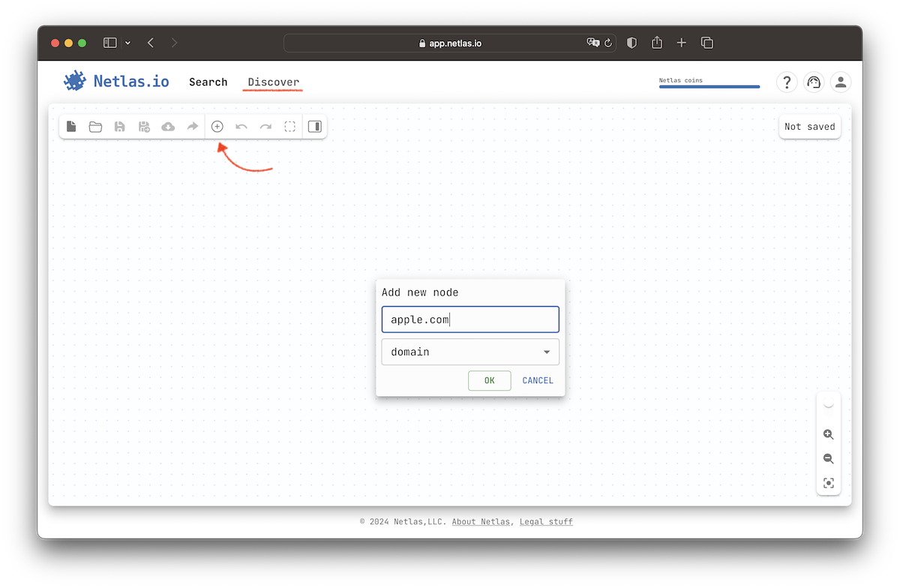Open Netlas help via the question mark icon
Screen dimensions: 900x588
(x=786, y=82)
